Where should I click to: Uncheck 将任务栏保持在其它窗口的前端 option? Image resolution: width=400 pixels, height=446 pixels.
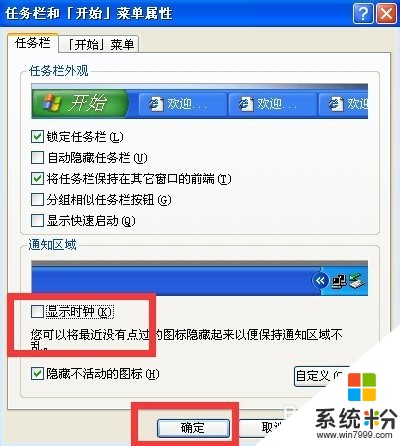point(37,179)
